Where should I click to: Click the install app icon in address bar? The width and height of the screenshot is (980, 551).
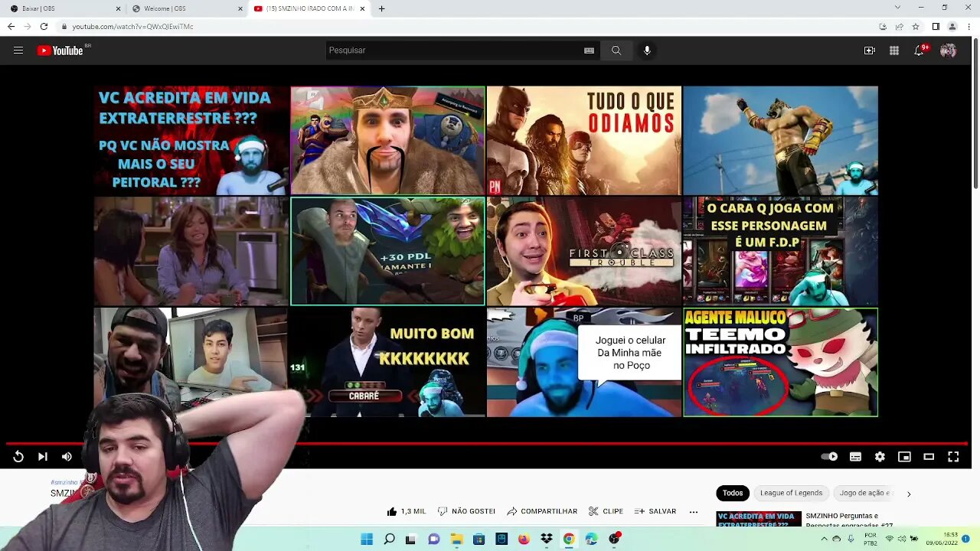click(883, 27)
